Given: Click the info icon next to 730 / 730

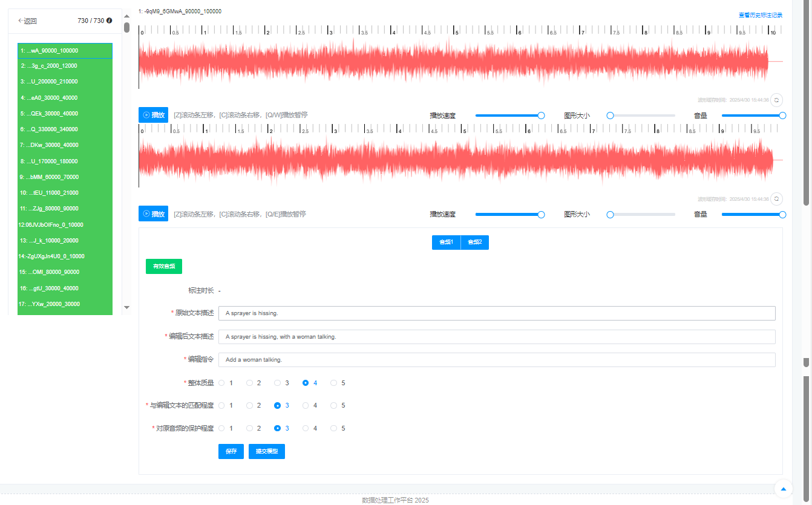Looking at the screenshot, I should point(110,21).
